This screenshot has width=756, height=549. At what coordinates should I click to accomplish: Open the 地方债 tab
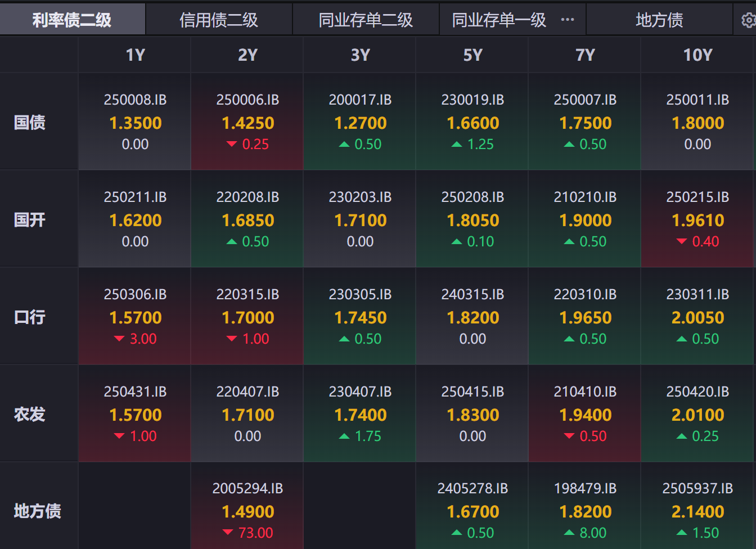(659, 20)
